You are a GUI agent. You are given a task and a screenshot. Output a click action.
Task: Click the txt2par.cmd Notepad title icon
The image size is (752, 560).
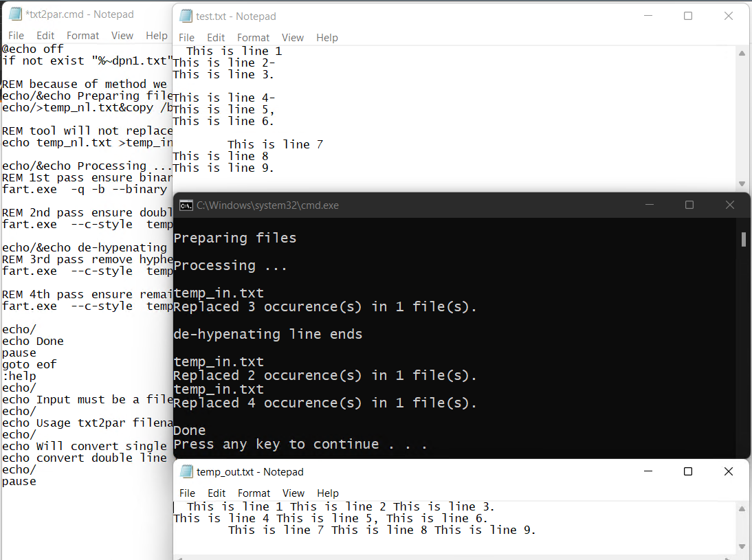15,14
